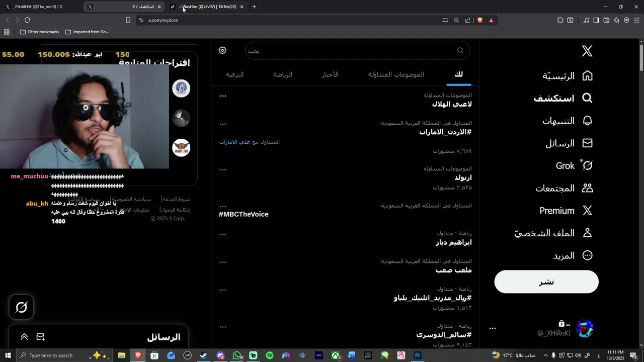Screen dimensions: 644x362
Task: Click the X logo in the sidebar
Action: pos(587,51)
